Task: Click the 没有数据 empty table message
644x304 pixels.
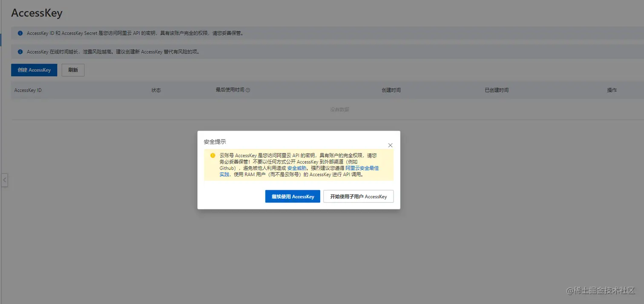Action: (x=339, y=109)
